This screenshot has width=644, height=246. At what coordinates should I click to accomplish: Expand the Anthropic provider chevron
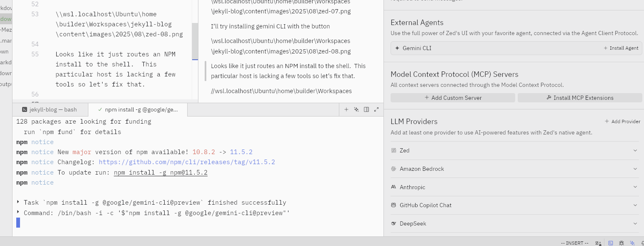pos(635,187)
